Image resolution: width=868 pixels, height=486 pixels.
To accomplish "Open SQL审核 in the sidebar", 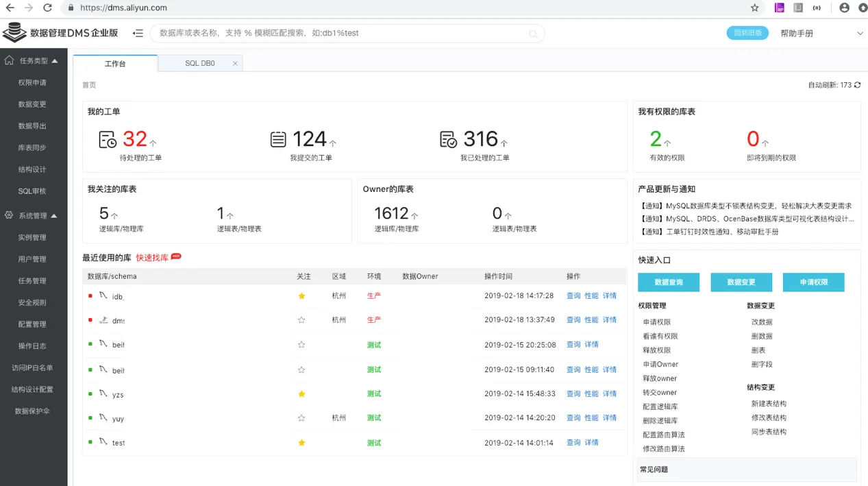I will (x=32, y=191).
